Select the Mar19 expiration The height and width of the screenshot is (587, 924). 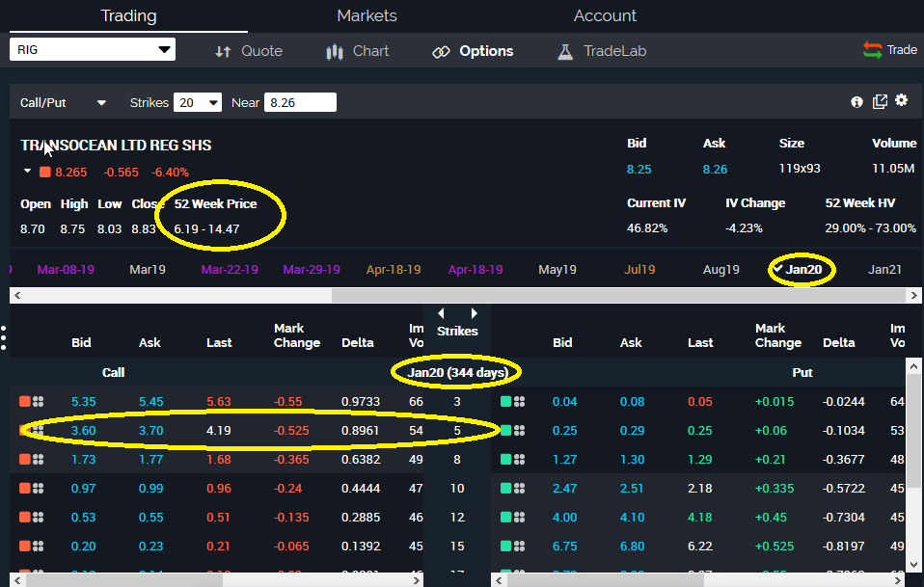(x=148, y=270)
